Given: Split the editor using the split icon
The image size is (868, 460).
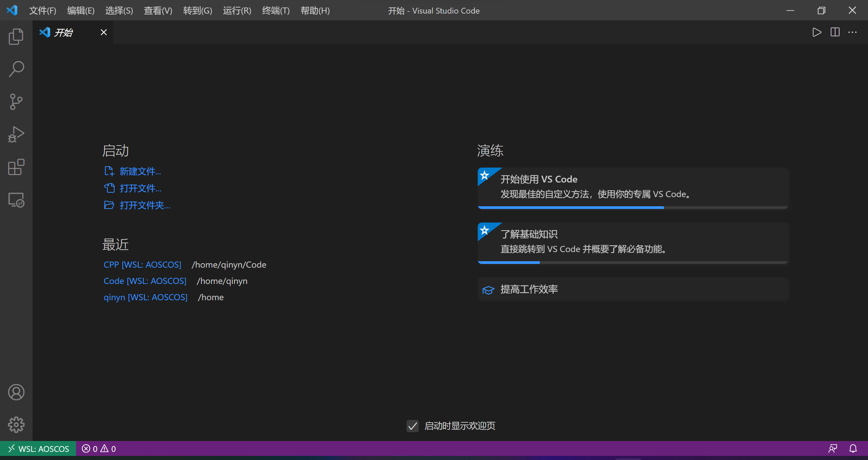Looking at the screenshot, I should [834, 32].
